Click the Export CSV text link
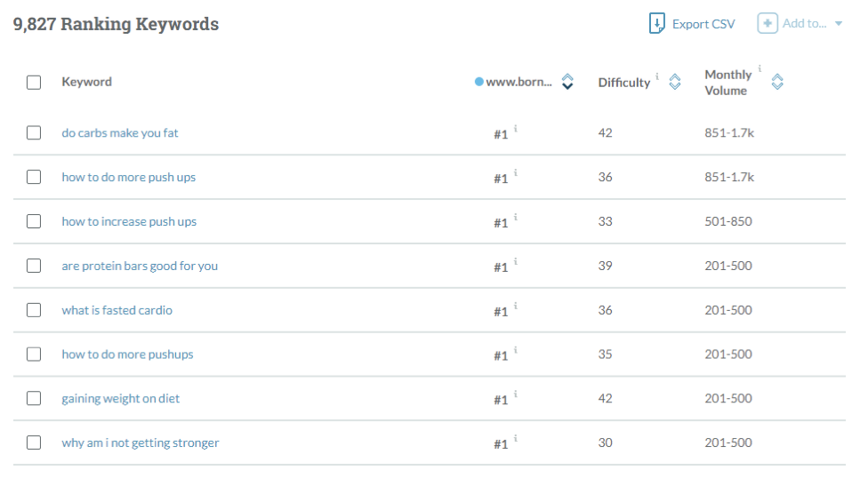Image resolution: width=868 pixels, height=478 pixels. click(703, 24)
